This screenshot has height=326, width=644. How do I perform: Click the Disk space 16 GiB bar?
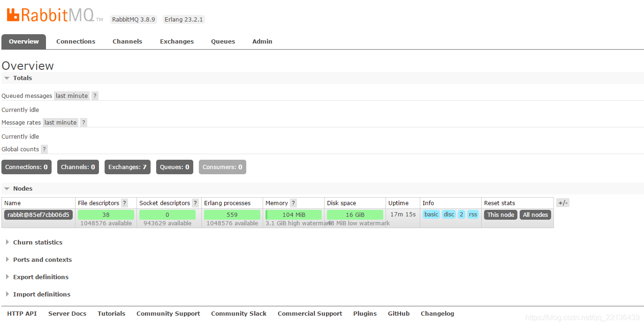[355, 215]
